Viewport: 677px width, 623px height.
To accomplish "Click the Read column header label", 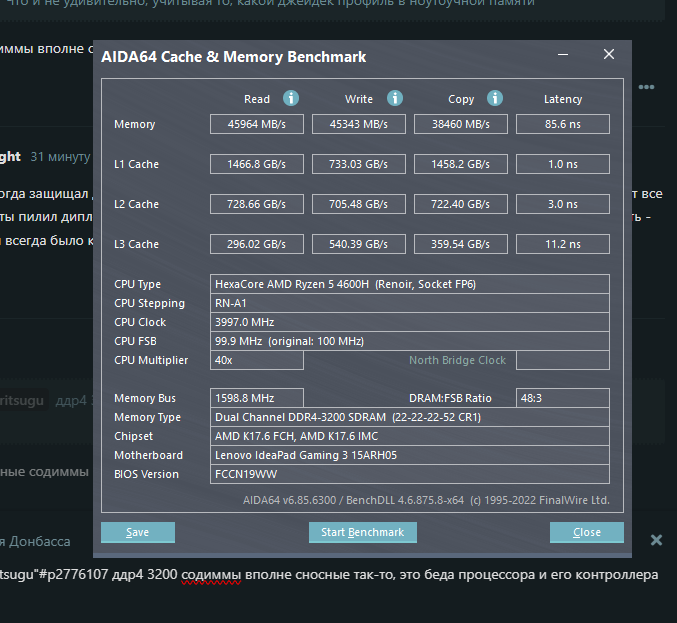I will pos(257,99).
